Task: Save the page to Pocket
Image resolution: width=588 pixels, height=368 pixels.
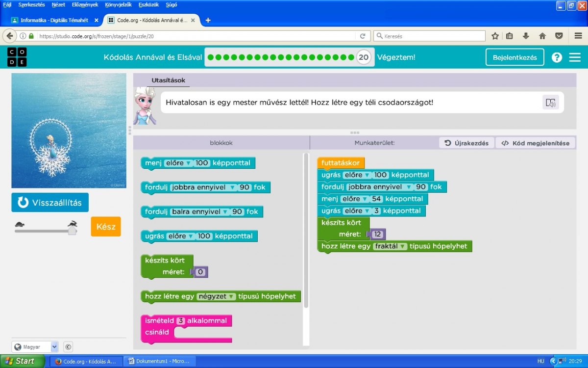Action: [559, 36]
